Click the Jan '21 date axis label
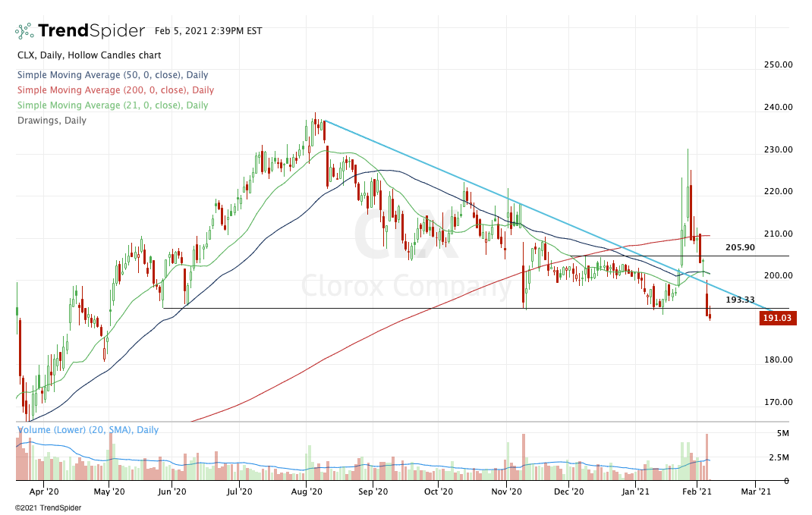Viewport: 812px width, 515px height. tap(635, 491)
